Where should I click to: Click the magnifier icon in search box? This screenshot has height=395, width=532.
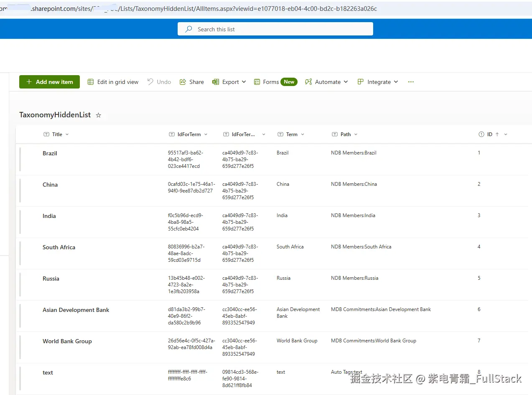pyautogui.click(x=189, y=29)
